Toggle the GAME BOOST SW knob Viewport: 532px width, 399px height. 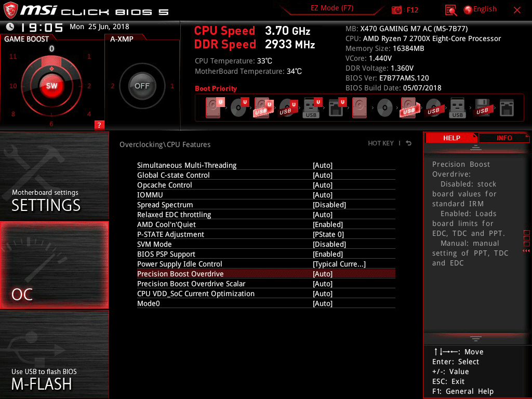click(x=51, y=86)
